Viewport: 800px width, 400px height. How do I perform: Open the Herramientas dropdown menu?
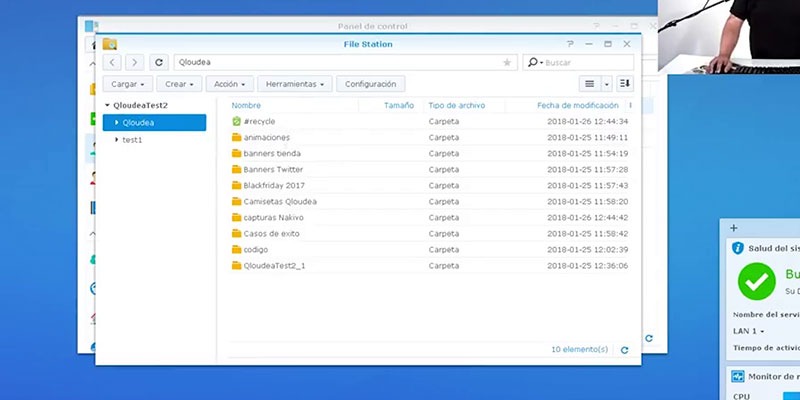295,84
